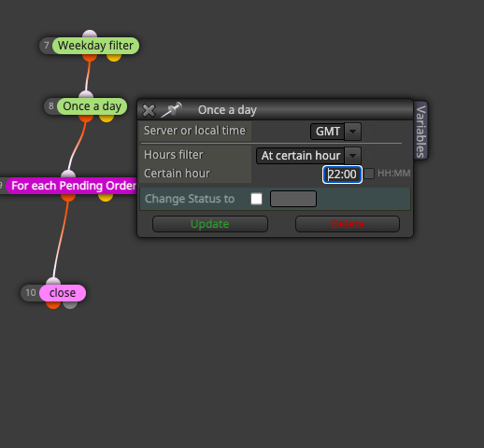Click the Once a day panel title
484x448 pixels.
coord(227,110)
